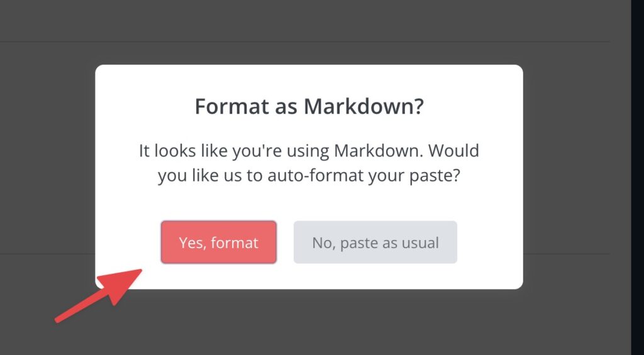Click the tip of the red arrow

[x=140, y=271]
